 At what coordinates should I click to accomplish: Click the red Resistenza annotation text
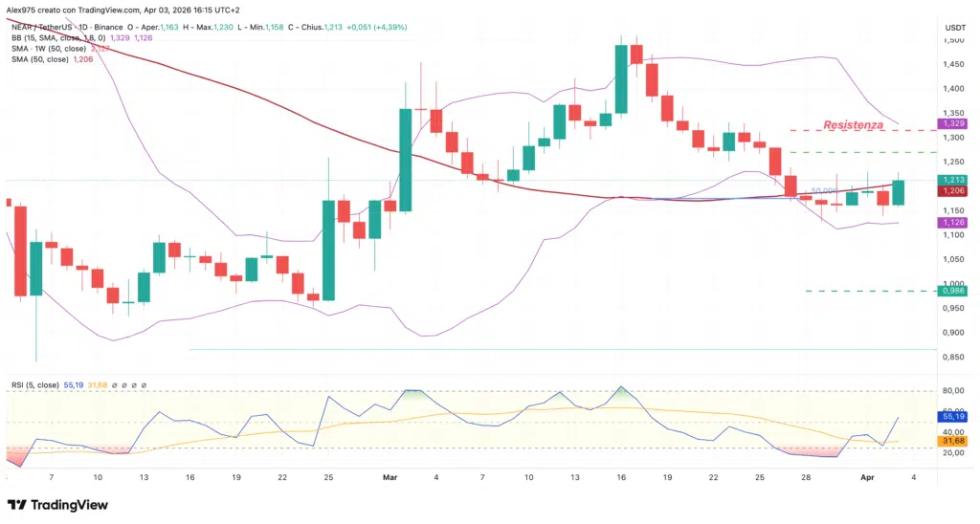857,125
